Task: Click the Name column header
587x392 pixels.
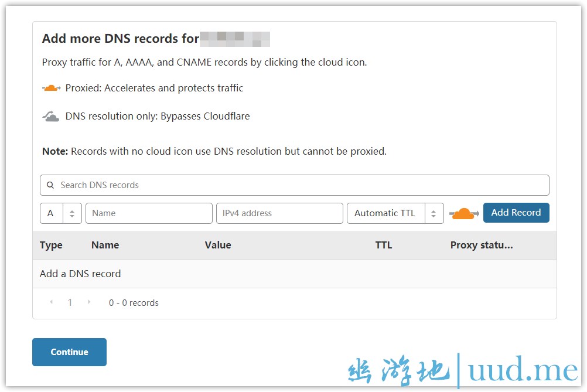Action: click(x=105, y=246)
